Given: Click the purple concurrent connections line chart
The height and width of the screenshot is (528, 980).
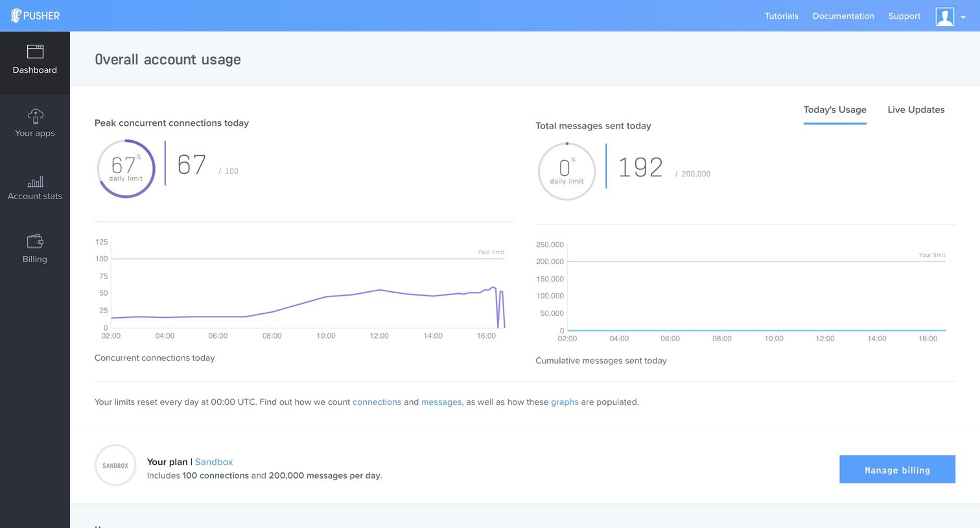Looking at the screenshot, I should tap(308, 306).
